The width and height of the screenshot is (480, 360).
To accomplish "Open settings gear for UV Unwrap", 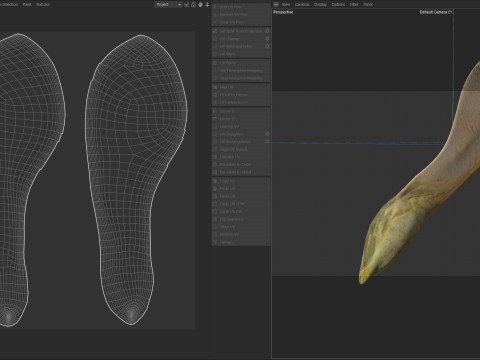I will tap(267, 39).
